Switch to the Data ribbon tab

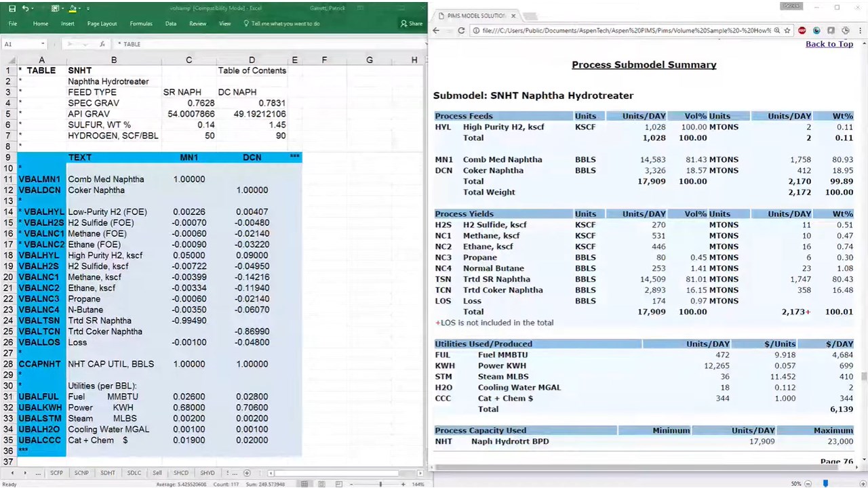[171, 24]
